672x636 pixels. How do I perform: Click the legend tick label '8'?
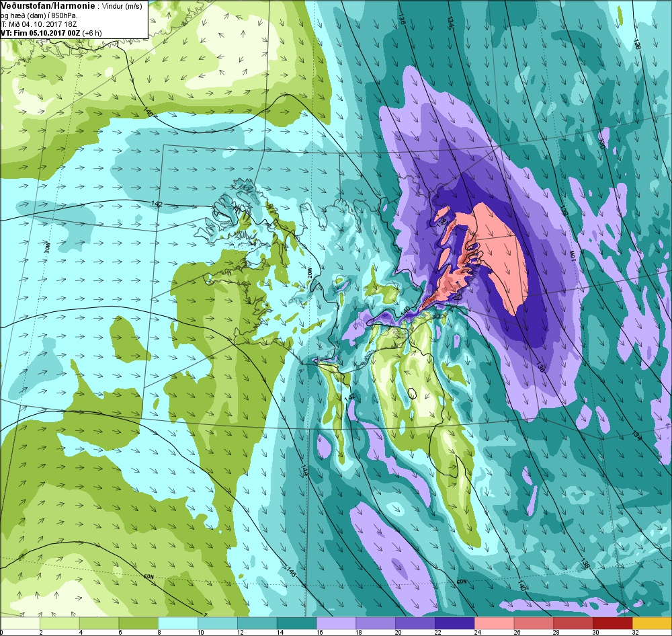pos(159,633)
